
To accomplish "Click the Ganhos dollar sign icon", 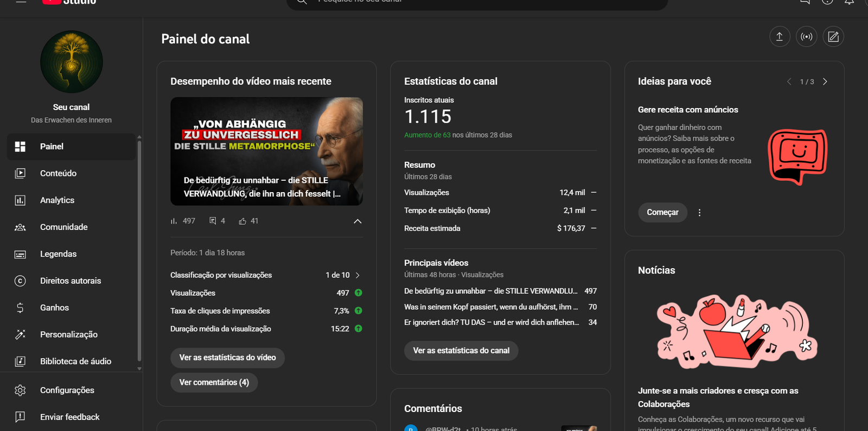I will [x=20, y=308].
